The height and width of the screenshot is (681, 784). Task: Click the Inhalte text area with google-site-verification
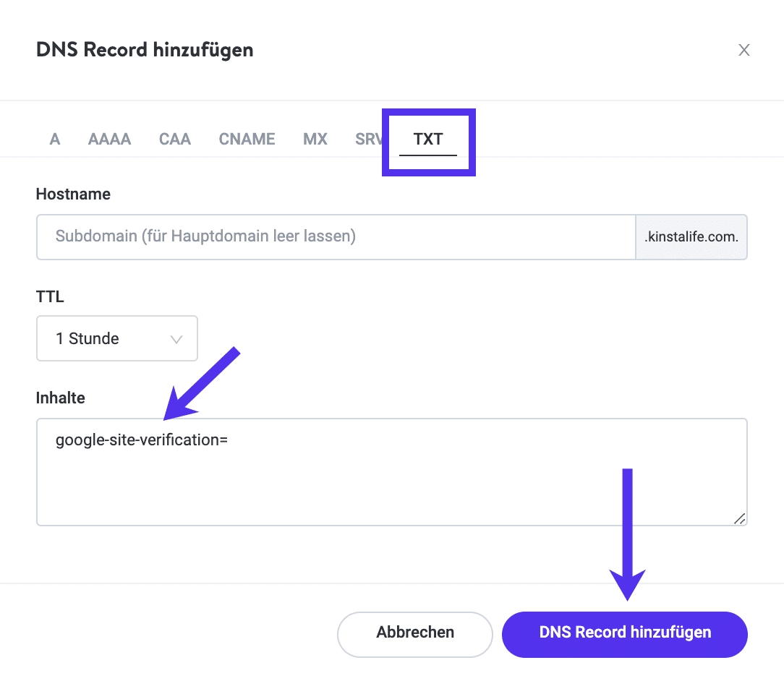pyautogui.click(x=391, y=471)
